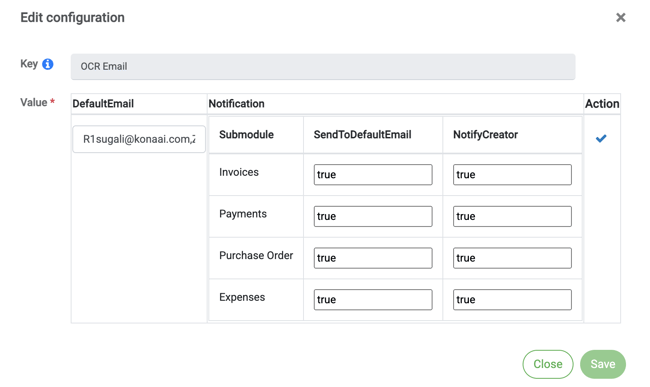The image size is (650, 387).
Task: Edit Purchase Order SendToDefaultEmail value
Action: [373, 258]
